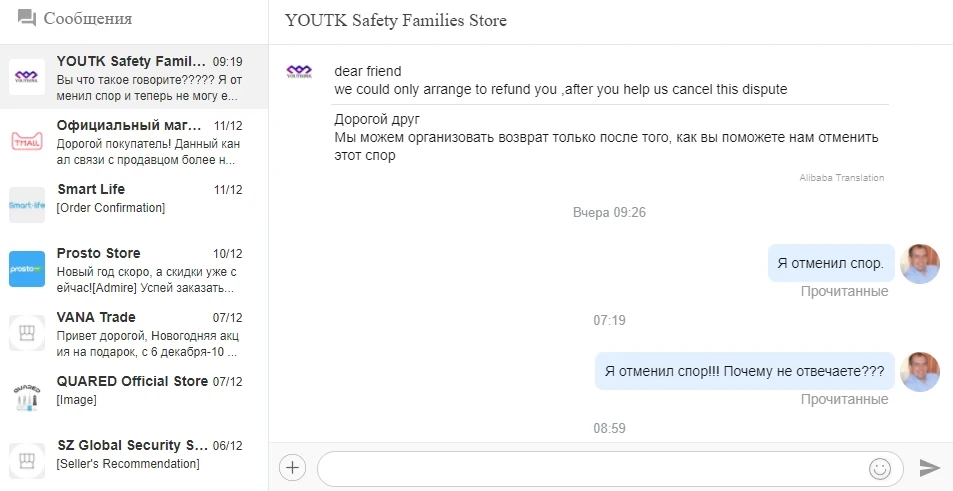Image resolution: width=953 pixels, height=491 pixels.
Task: Open the emoji smiley picker
Action: tap(880, 468)
